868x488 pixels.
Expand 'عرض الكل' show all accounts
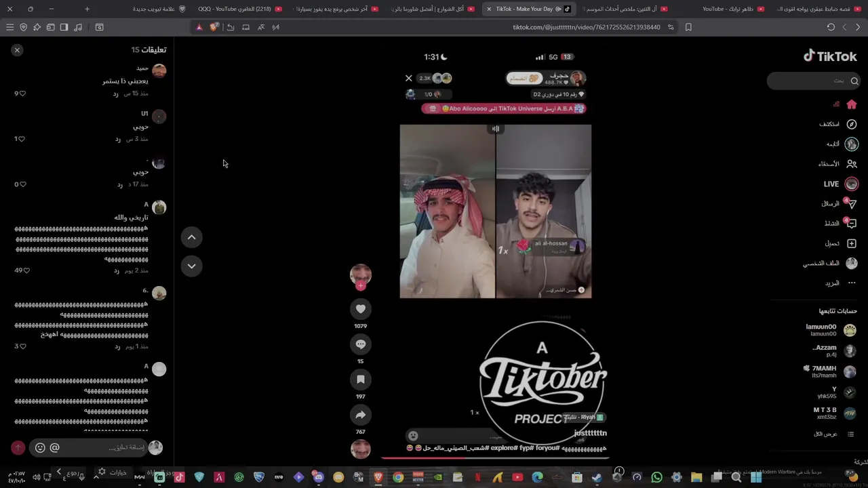[833, 434]
